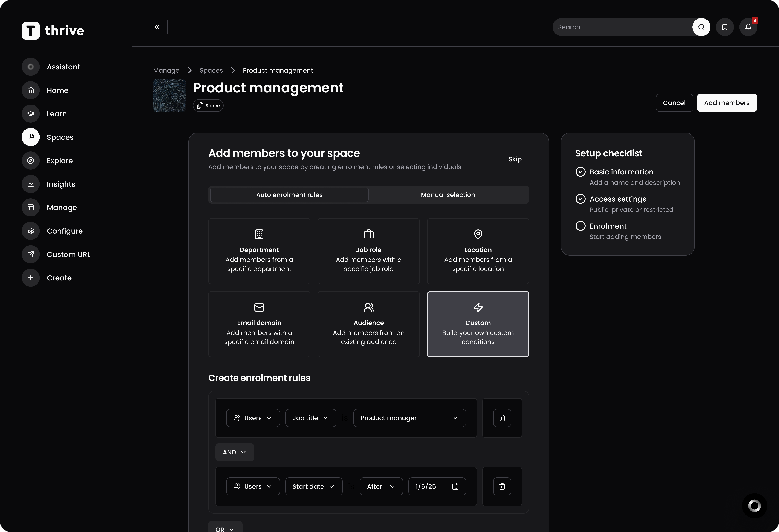
Task: Collapse the sidebar with the double chevron
Action: point(157,27)
